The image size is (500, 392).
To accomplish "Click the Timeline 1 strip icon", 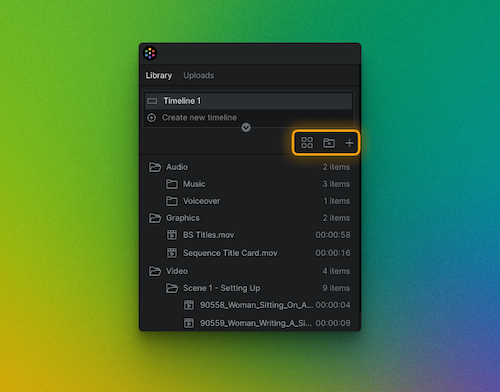I will (x=152, y=101).
